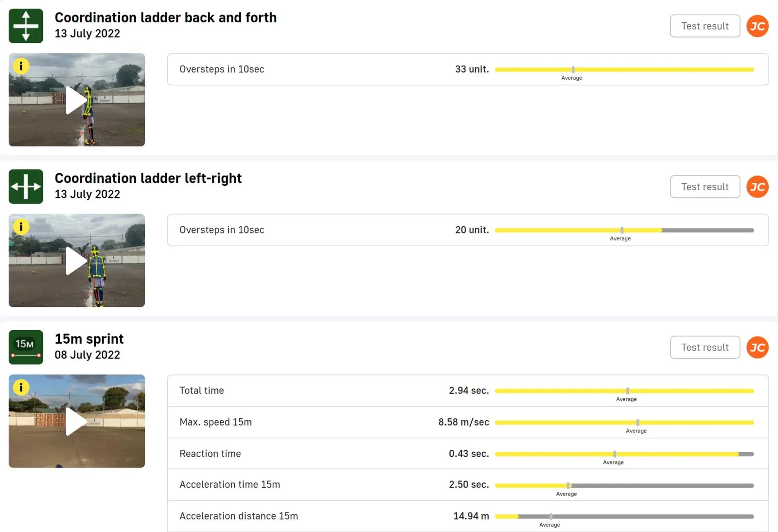Select the Max. speed 15m row
Viewport: 778px width, 532px height.
tap(311, 422)
